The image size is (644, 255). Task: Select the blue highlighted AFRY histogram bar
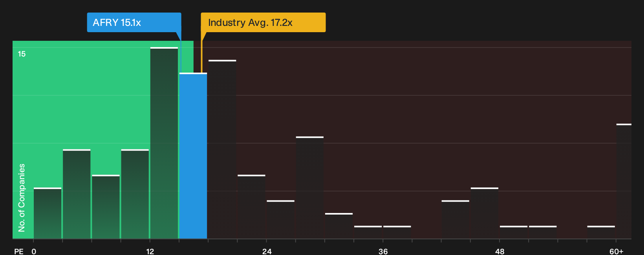(x=193, y=156)
